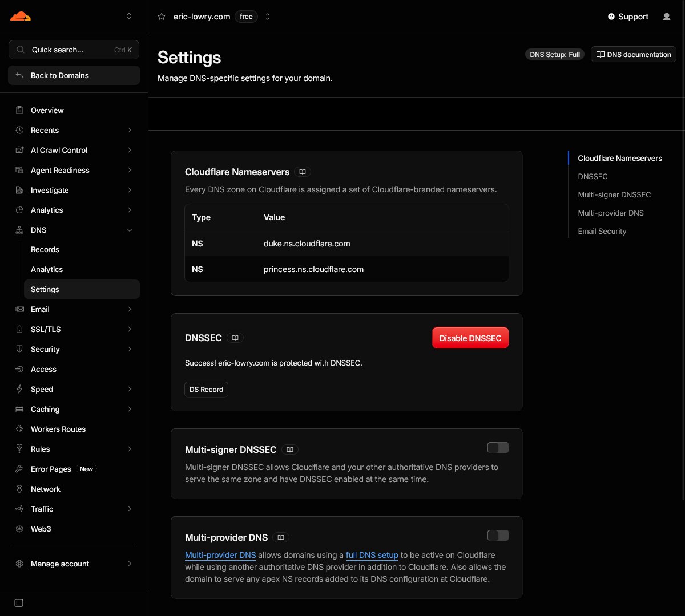Click the Caching icon
This screenshot has width=685, height=616.
[19, 409]
